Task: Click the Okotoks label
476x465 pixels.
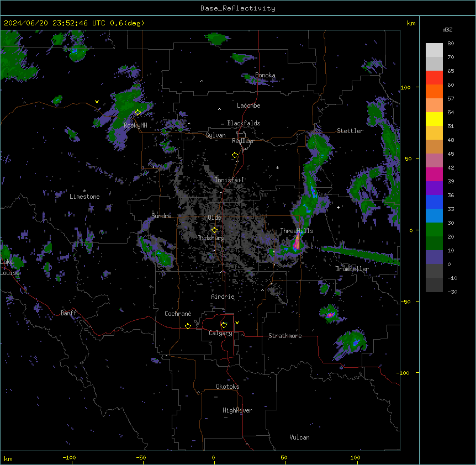Action: pos(228,387)
